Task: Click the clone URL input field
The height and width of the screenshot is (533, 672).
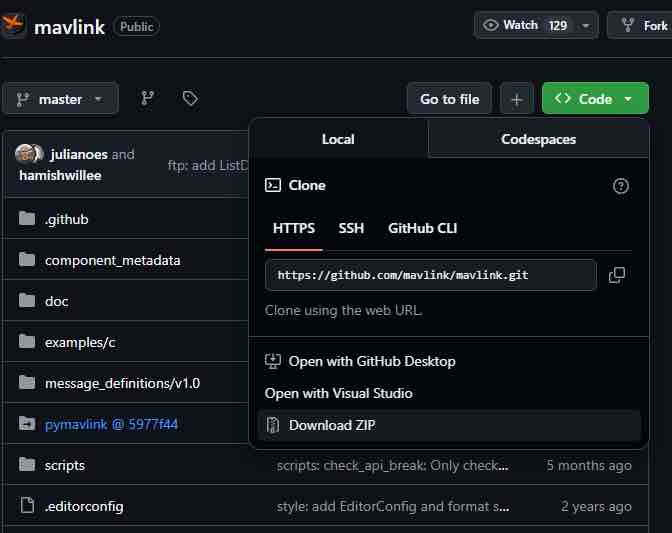Action: pos(431,275)
